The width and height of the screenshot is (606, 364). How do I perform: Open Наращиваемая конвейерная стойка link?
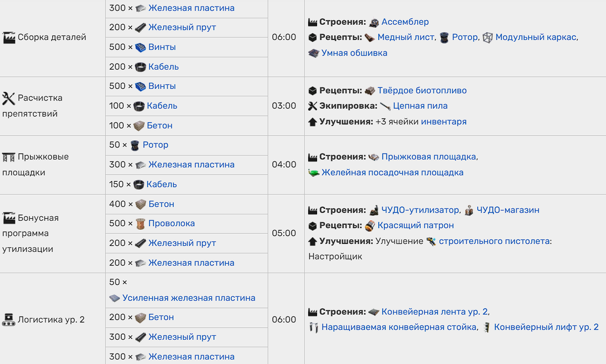(x=399, y=327)
